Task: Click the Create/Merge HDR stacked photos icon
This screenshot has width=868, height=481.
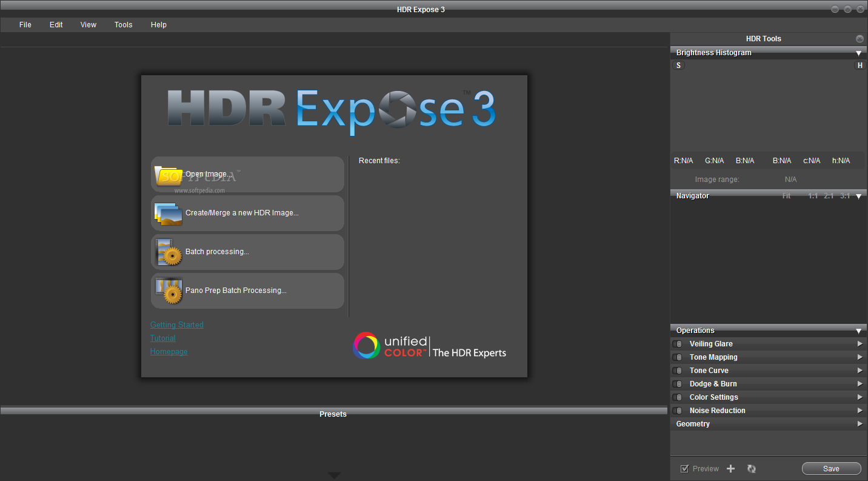Action: pos(169,214)
